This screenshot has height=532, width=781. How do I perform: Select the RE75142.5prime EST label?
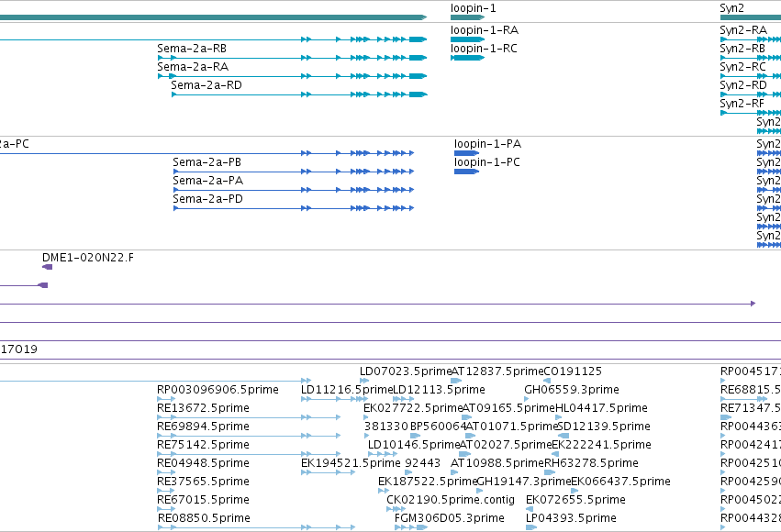pos(203,446)
